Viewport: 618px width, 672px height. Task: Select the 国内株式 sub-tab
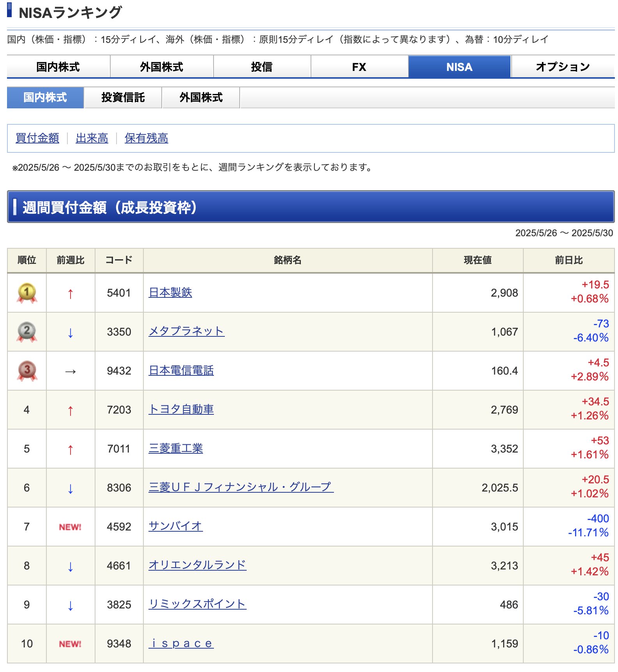pos(45,97)
